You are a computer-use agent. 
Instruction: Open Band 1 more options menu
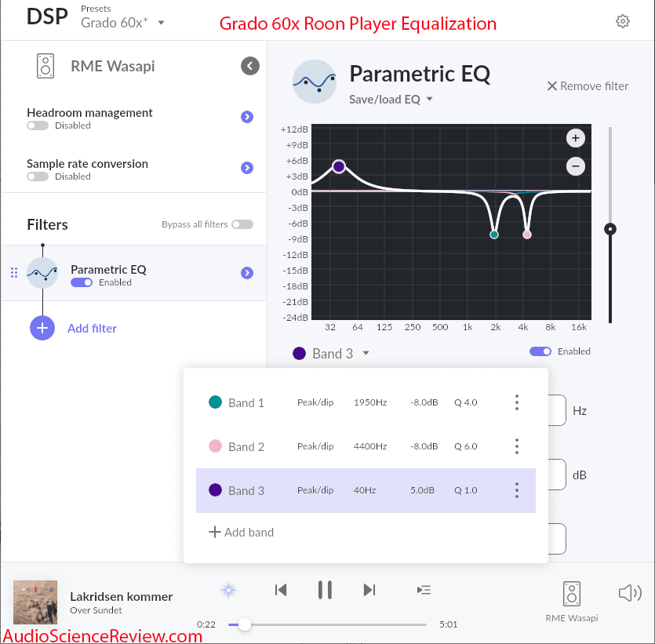(x=517, y=402)
